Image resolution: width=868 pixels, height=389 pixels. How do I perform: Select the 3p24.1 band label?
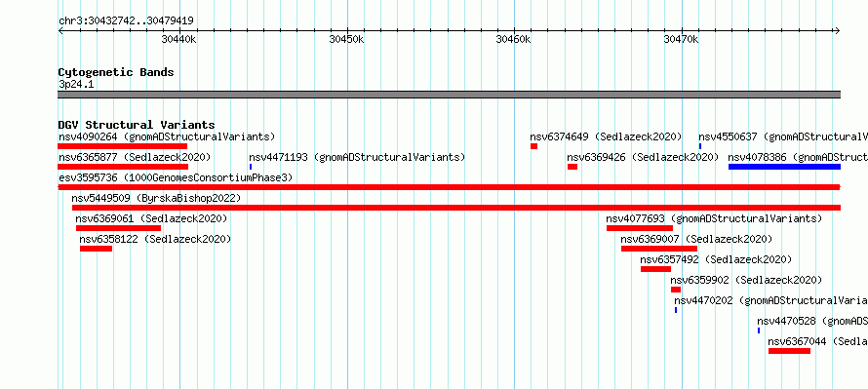coord(76,84)
